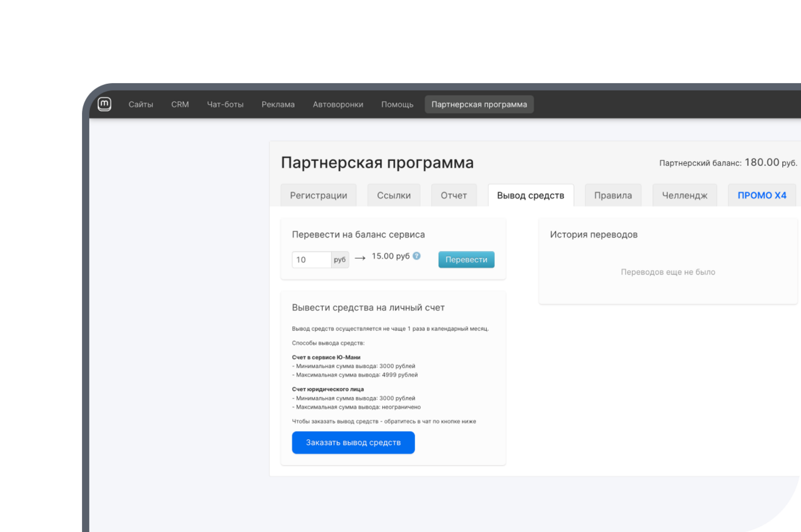Open the ПРОМО X4 tab
801x532 pixels.
coord(762,196)
